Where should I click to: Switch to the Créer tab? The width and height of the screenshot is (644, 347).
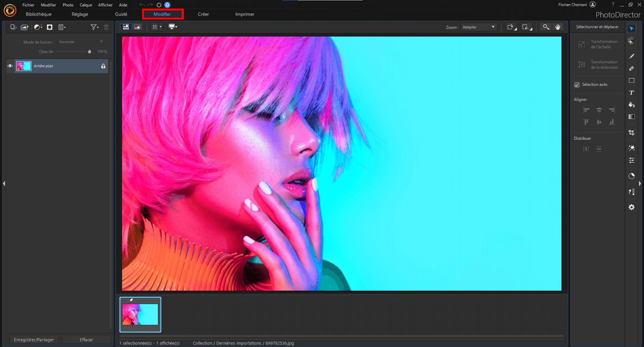[203, 14]
